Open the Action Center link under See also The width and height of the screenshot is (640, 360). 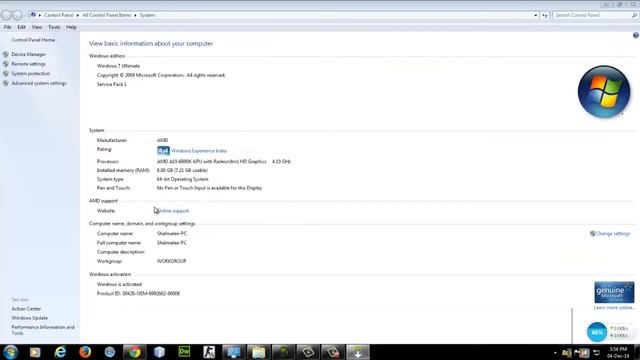[26, 309]
